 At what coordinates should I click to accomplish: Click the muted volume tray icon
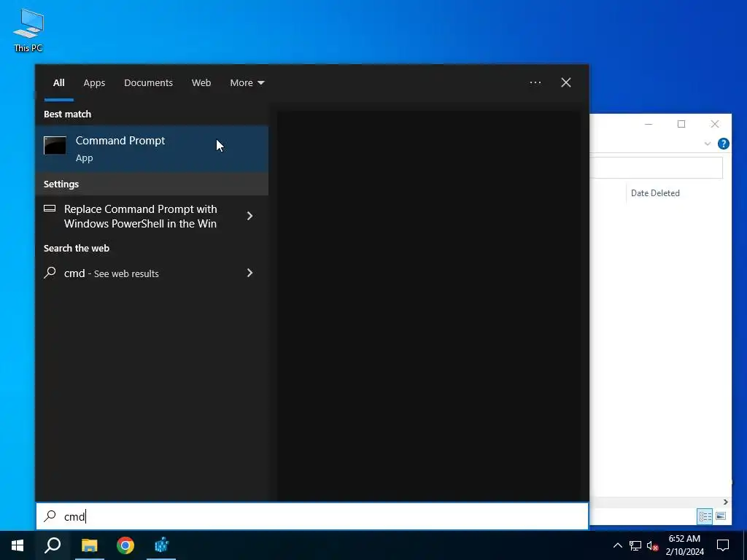click(x=653, y=545)
